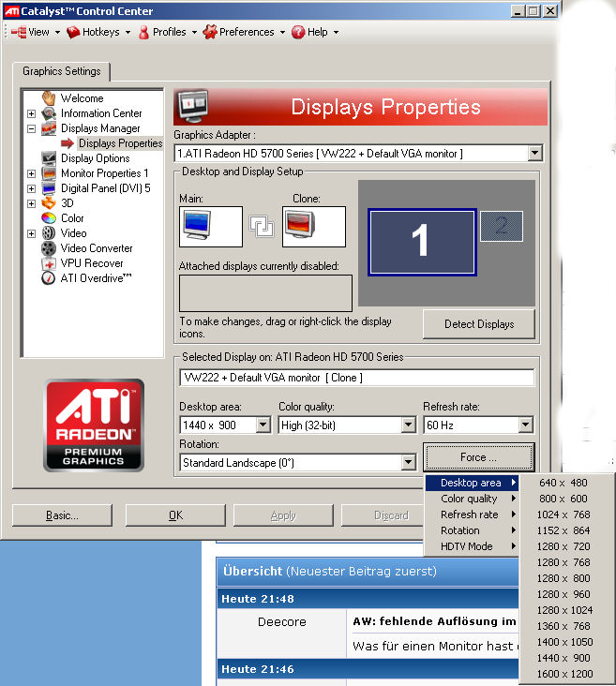Open the Refresh rate dropdown

click(x=525, y=425)
